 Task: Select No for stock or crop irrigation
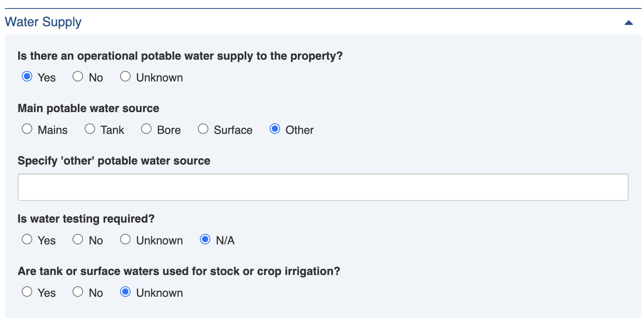click(x=78, y=292)
